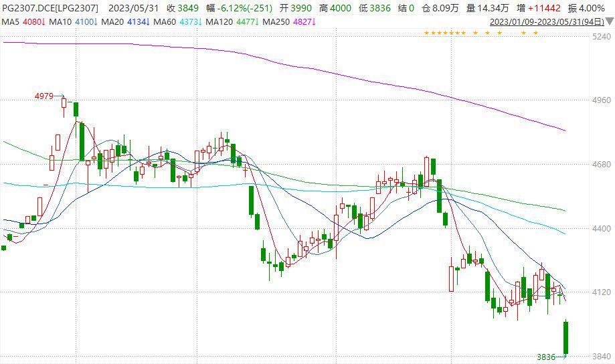
Task: Click the 4960 price axis label
Action: [602, 100]
